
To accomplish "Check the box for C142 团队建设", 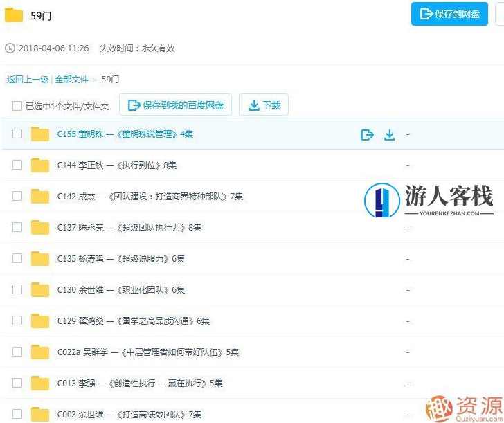I will coord(17,196).
